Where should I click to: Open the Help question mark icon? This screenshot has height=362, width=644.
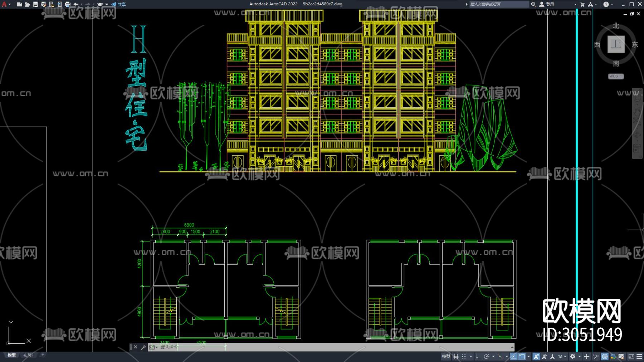pos(606,4)
